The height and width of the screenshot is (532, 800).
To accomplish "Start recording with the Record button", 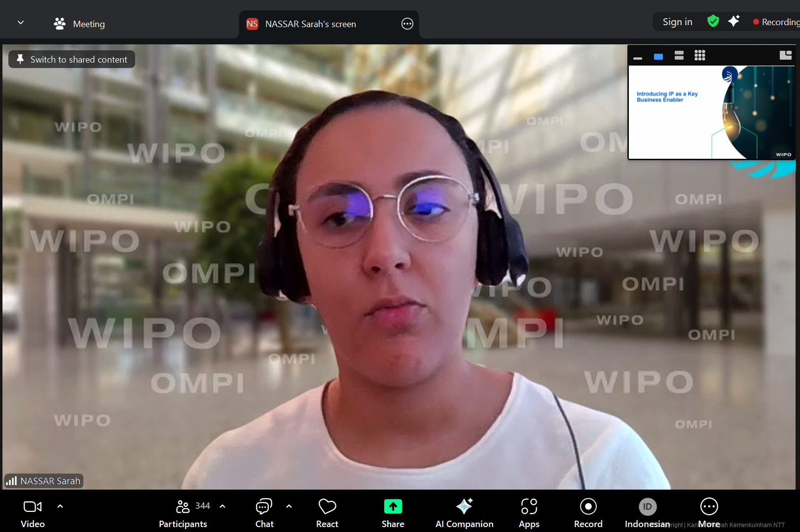I will pos(588,513).
